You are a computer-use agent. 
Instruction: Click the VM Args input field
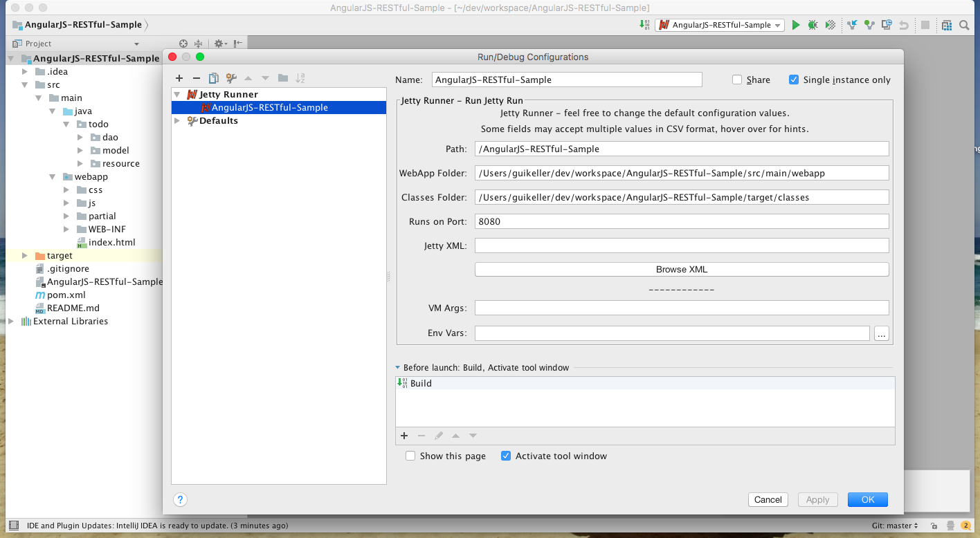point(682,308)
